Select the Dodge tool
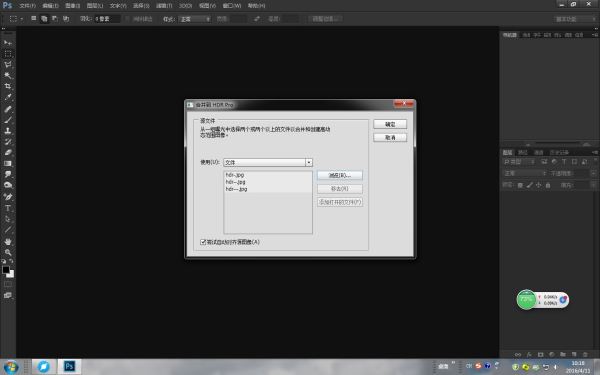The height and width of the screenshot is (375, 600). click(8, 185)
